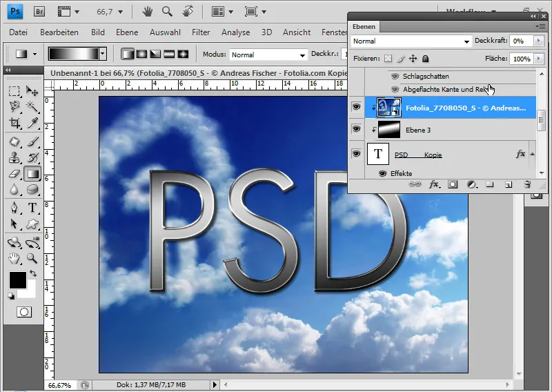Open the Datei menu
The height and width of the screenshot is (392, 552).
19,32
